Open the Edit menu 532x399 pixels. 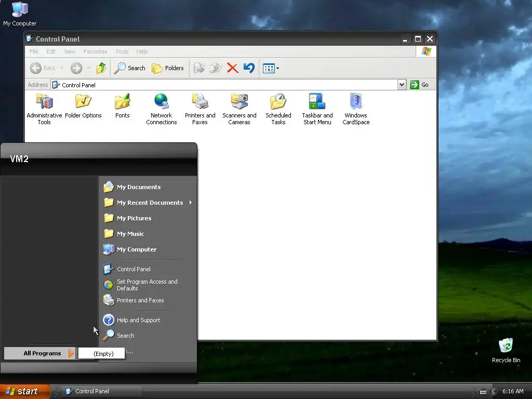tap(51, 51)
